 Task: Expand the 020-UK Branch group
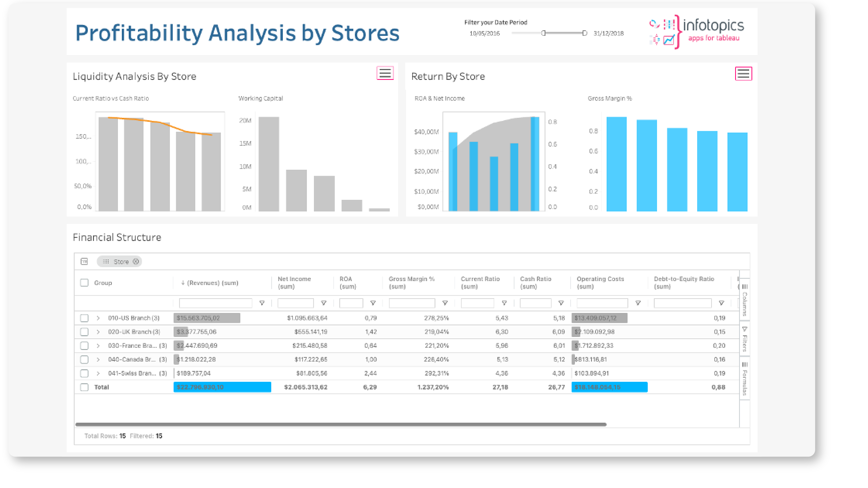(98, 332)
